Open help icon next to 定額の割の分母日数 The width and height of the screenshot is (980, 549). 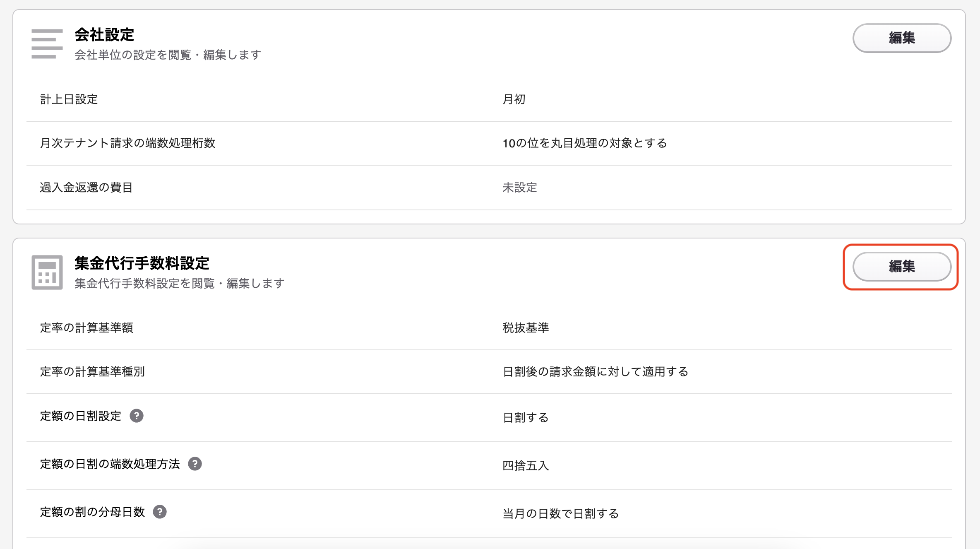click(160, 512)
